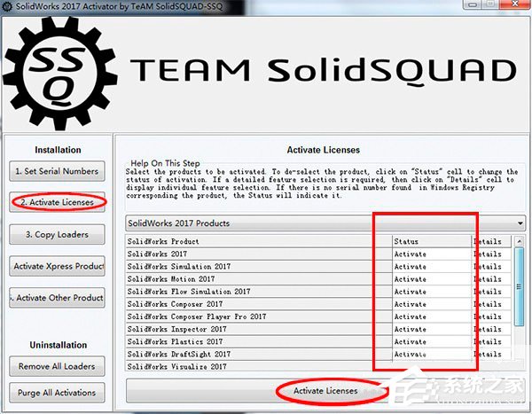Toggle Status cell for SolidWorks Inspector 2017
This screenshot has width=532, height=414.
432,329
